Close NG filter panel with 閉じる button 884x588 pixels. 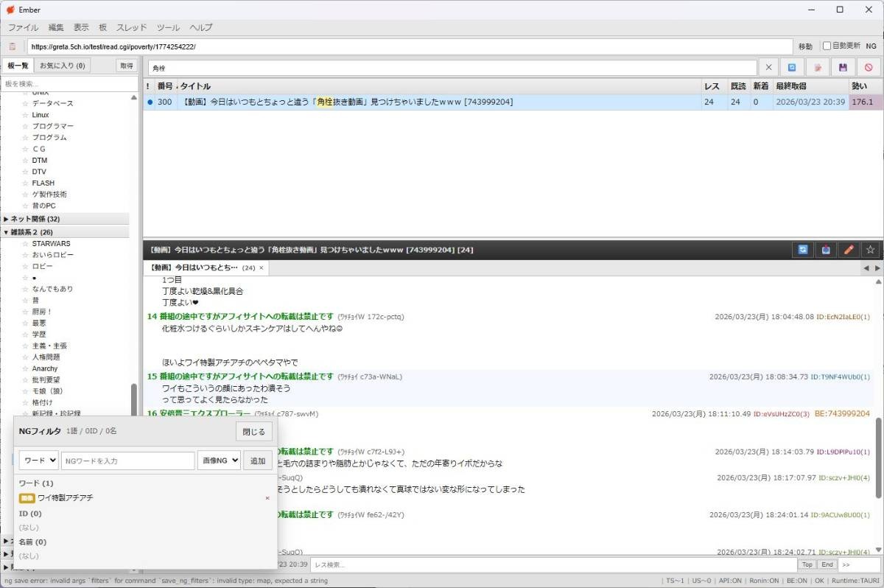[x=254, y=432]
